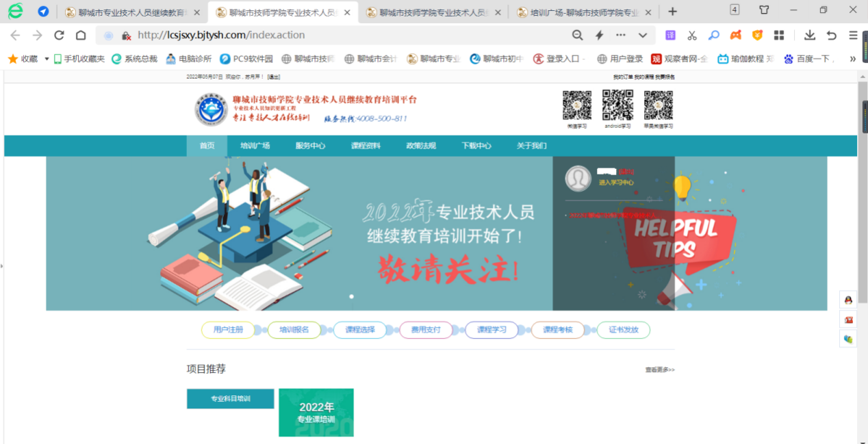
Task: Open the scissors screenshot tool
Action: click(692, 36)
